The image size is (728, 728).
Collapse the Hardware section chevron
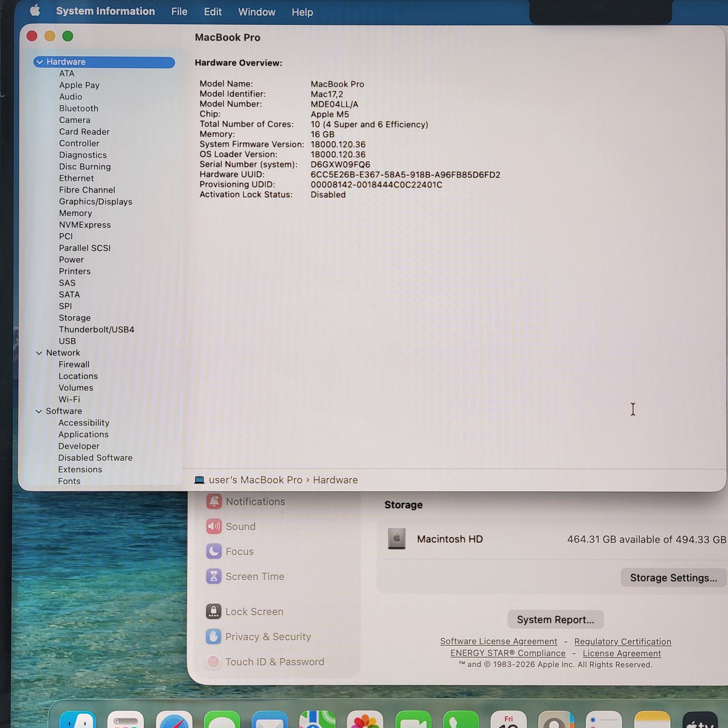39,62
